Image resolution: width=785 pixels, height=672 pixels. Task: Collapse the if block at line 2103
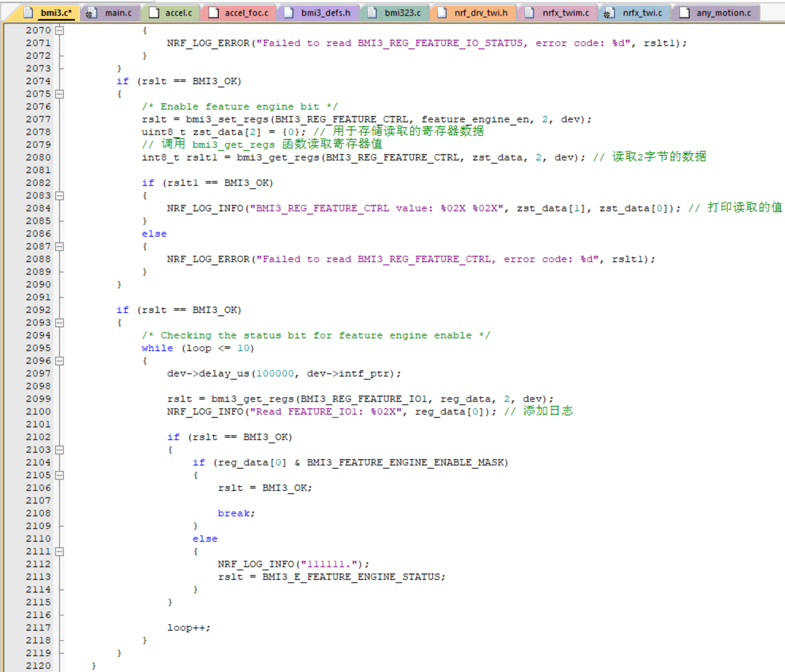click(59, 450)
